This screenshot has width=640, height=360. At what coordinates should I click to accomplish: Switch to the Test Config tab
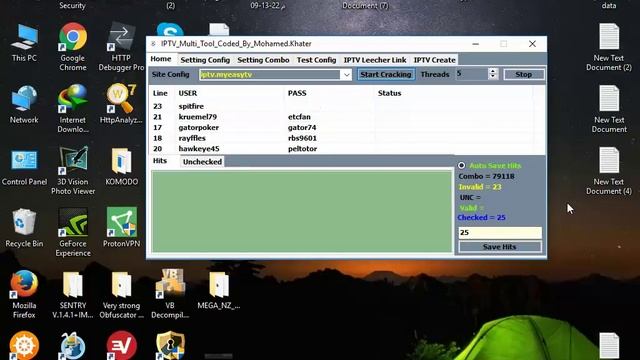coord(316,60)
